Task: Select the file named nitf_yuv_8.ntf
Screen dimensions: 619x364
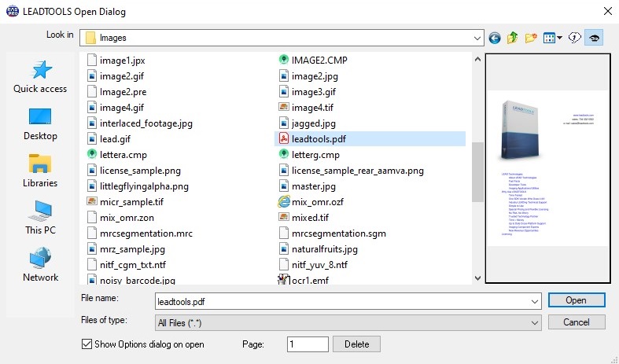Action: [x=319, y=264]
